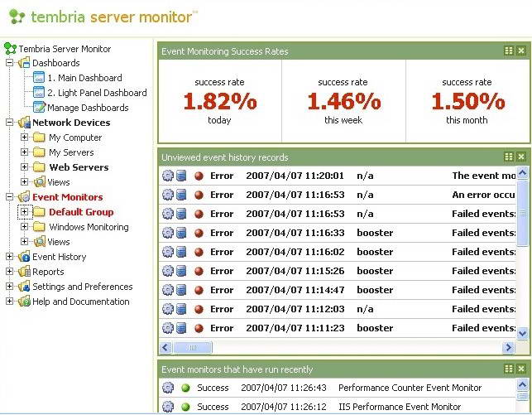Screen dimensions: 532x415
Task: Click the left arrow of the horizontal scrollbar
Action: coord(165,347)
